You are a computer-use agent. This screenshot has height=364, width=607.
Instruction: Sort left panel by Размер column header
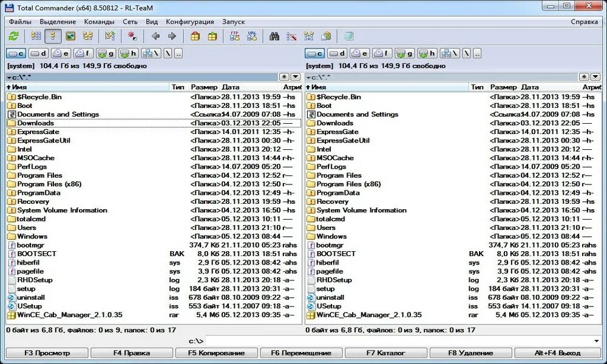tap(205, 87)
